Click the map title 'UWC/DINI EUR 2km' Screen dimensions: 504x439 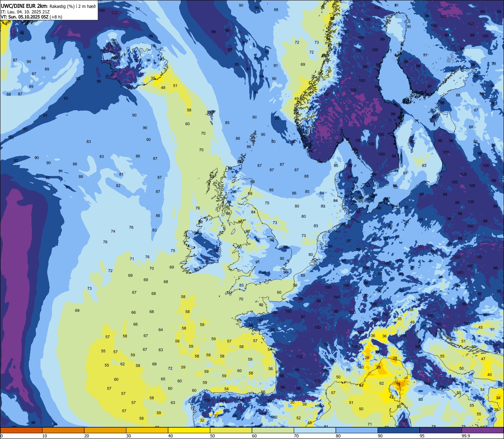tap(24, 6)
